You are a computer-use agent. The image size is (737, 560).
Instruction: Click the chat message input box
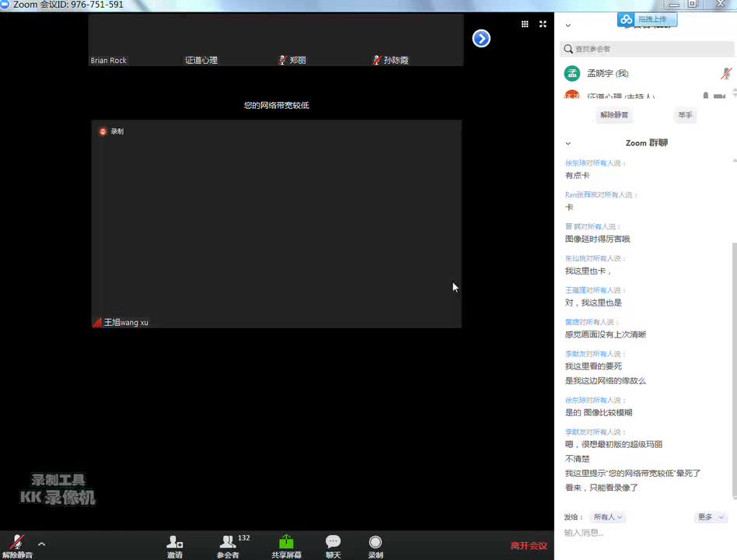pos(646,533)
